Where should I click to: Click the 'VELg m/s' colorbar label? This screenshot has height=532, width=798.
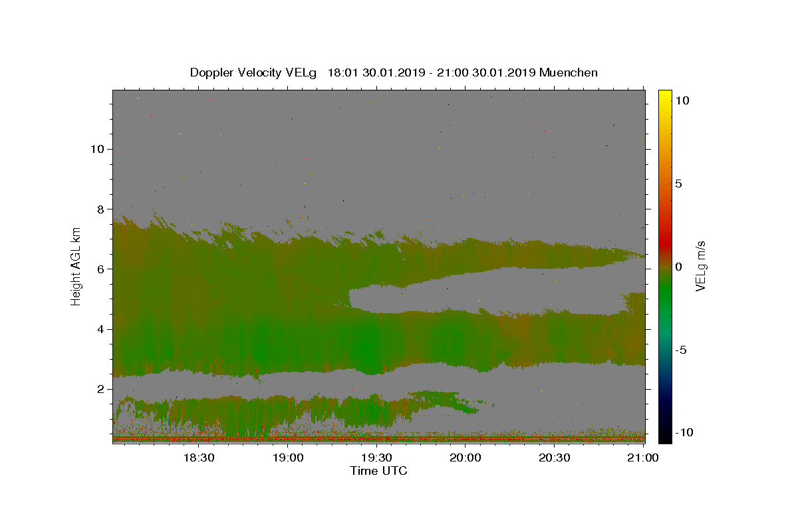[x=700, y=267]
